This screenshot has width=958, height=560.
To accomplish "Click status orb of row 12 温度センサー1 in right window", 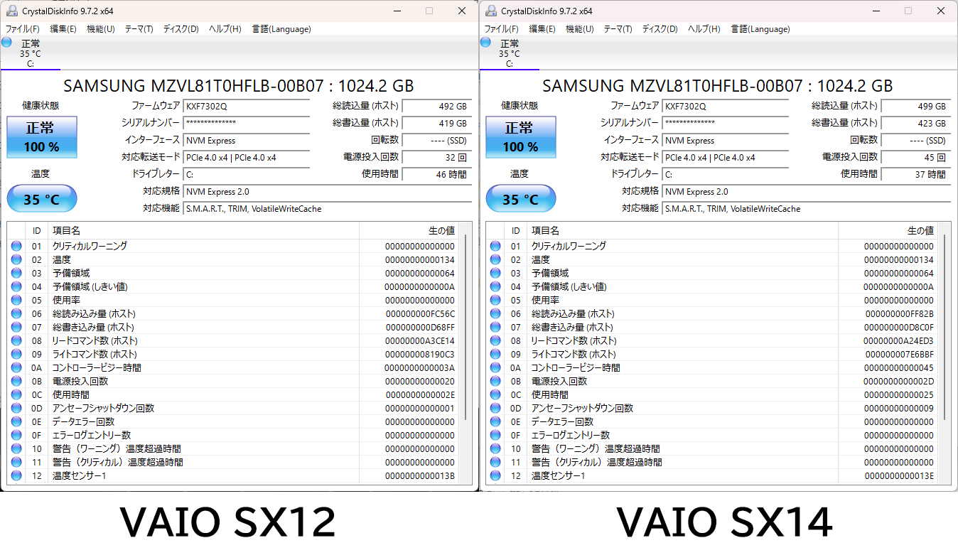I will [495, 476].
